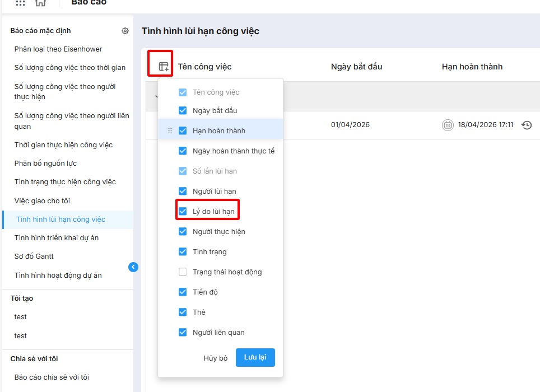Screen dimensions: 540x392
Task: Open the apps grid icon in top bar
Action: (20, 3)
